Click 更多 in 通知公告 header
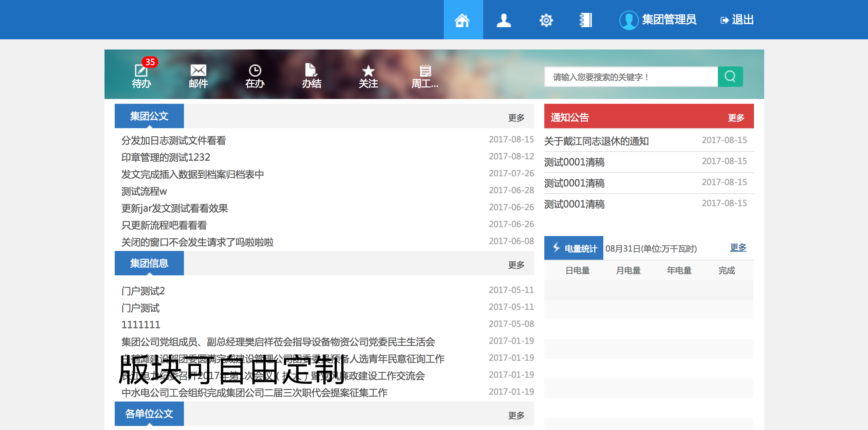The height and width of the screenshot is (430, 868). point(736,118)
